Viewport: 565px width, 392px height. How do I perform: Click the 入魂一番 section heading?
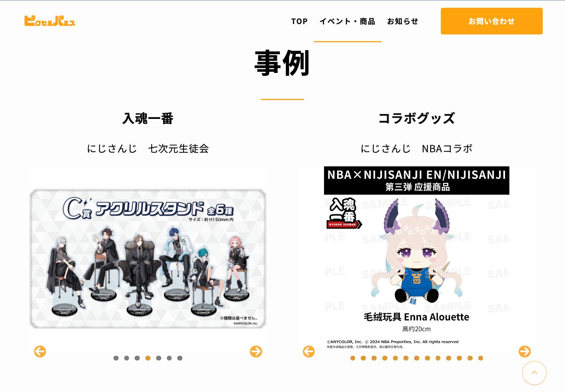pyautogui.click(x=148, y=119)
